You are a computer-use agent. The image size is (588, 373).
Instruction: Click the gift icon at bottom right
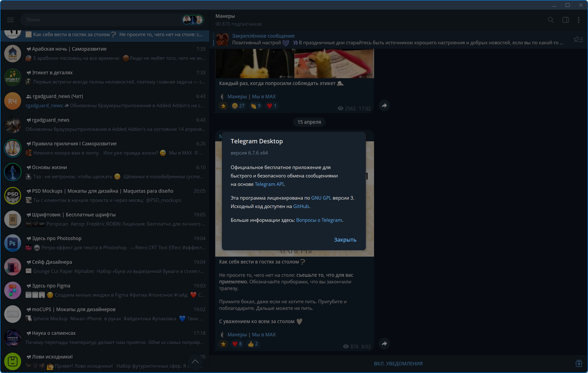click(578, 363)
